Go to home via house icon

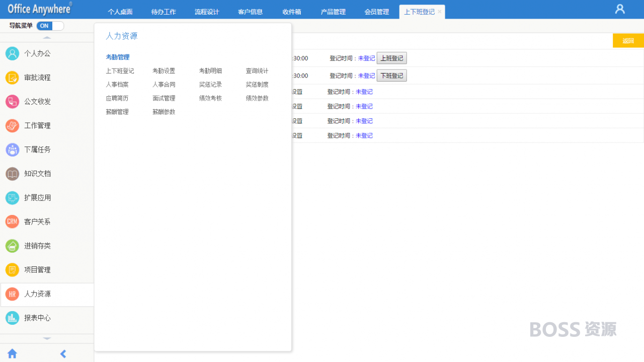13,353
